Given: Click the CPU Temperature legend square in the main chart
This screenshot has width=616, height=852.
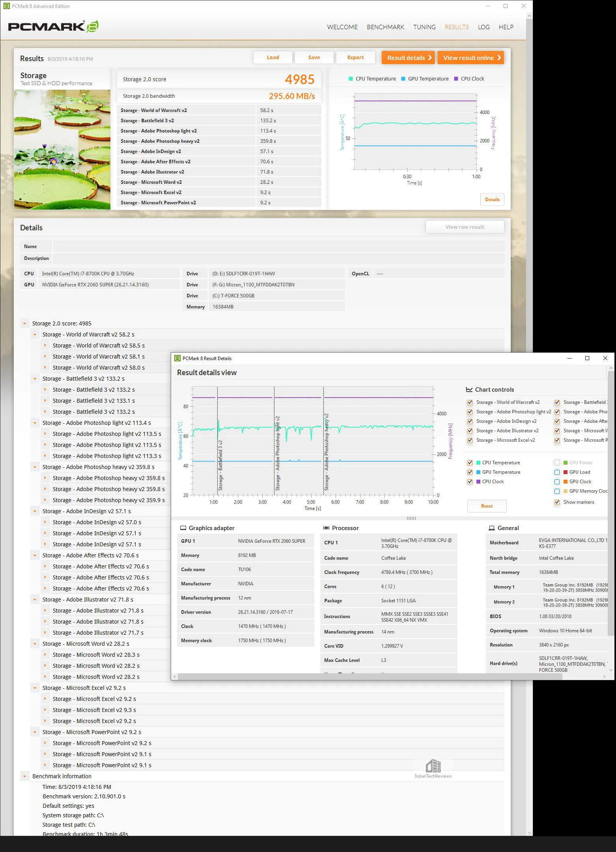Looking at the screenshot, I should coord(351,78).
